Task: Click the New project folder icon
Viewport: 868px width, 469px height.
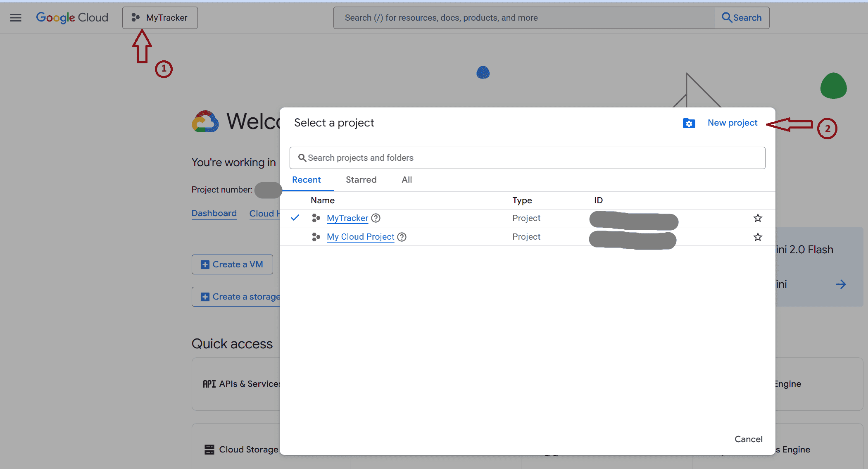Action: pyautogui.click(x=689, y=123)
